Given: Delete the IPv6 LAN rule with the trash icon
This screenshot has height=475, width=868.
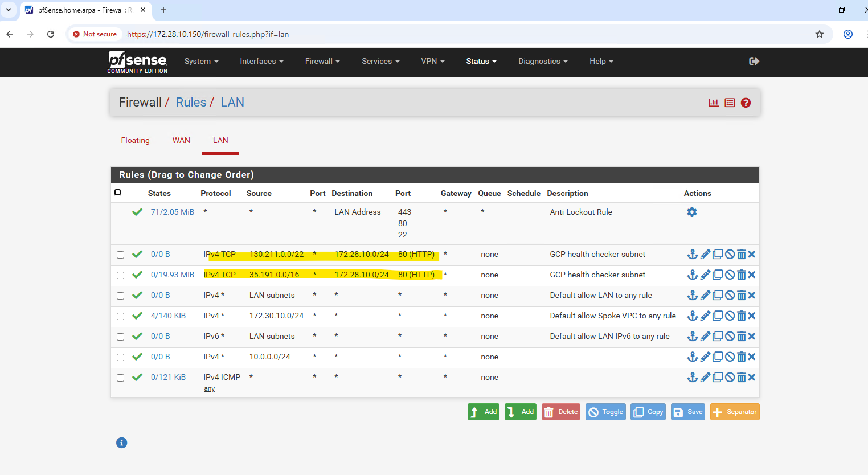Looking at the screenshot, I should point(741,337).
